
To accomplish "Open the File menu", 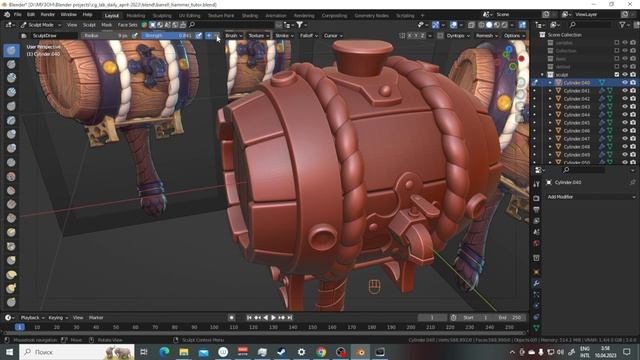I will [18, 14].
